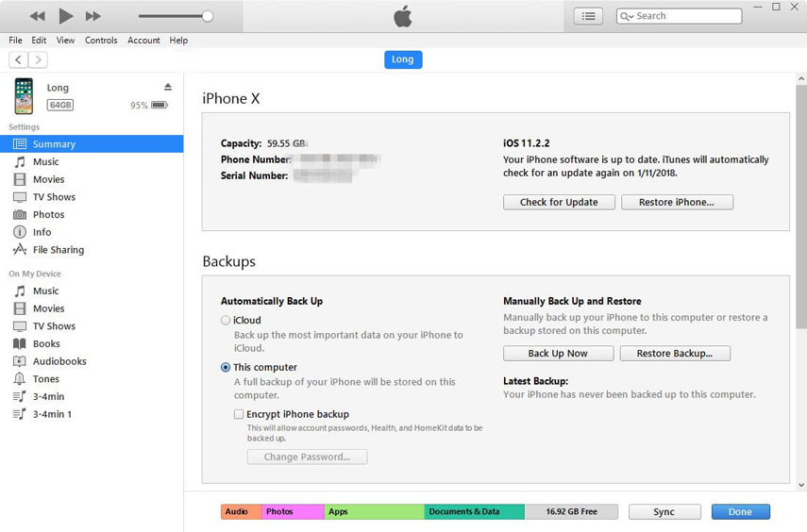Click the Search input field
Image resolution: width=807 pixels, height=532 pixels.
(x=679, y=16)
